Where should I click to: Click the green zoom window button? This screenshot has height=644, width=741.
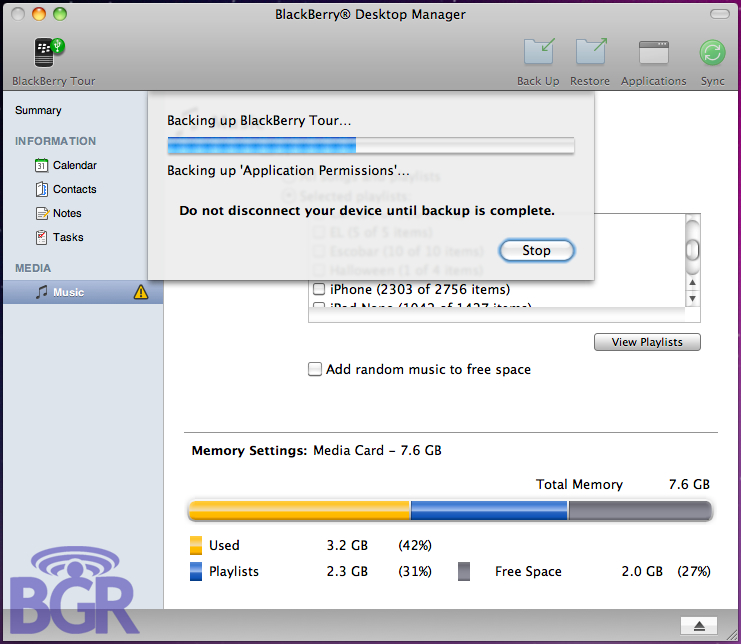pos(60,14)
